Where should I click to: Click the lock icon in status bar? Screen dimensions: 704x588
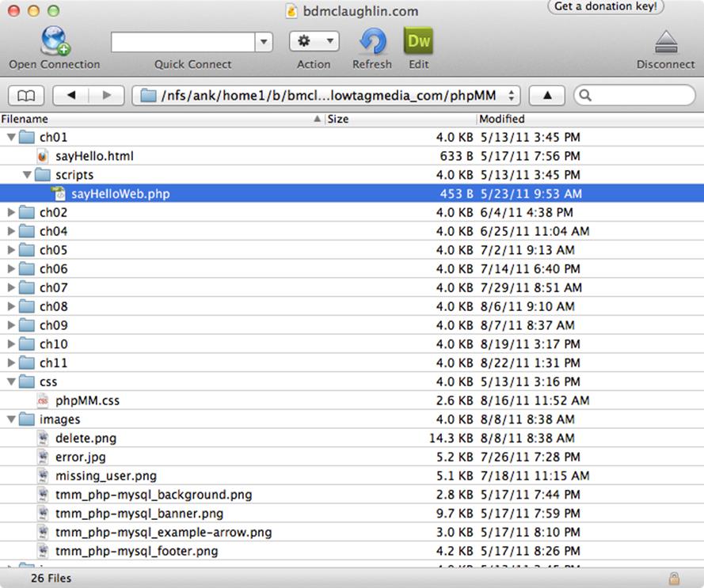click(674, 579)
